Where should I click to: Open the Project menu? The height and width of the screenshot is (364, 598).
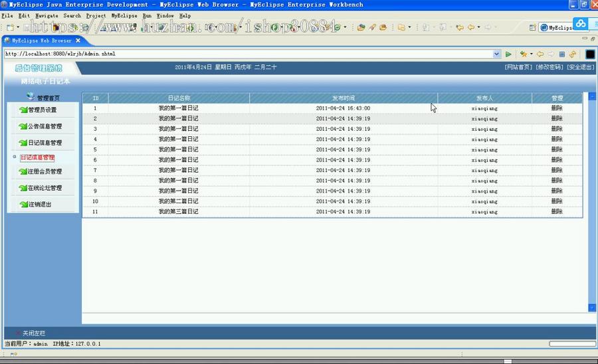(x=96, y=16)
